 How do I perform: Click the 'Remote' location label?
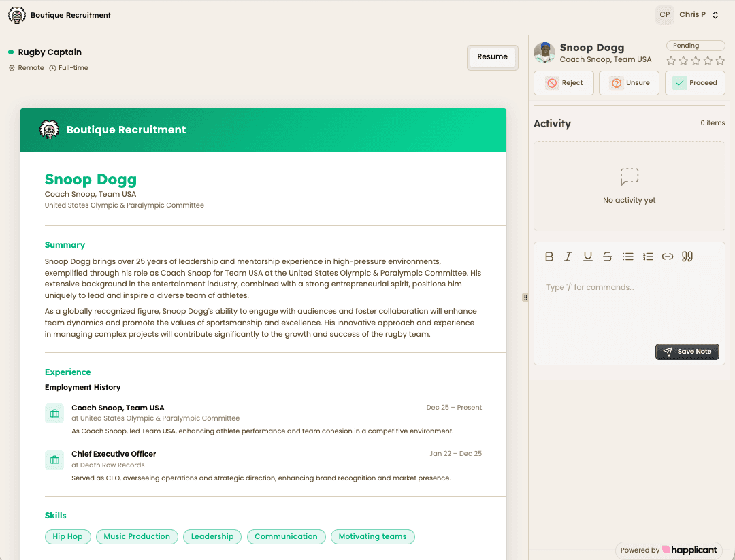click(x=31, y=68)
